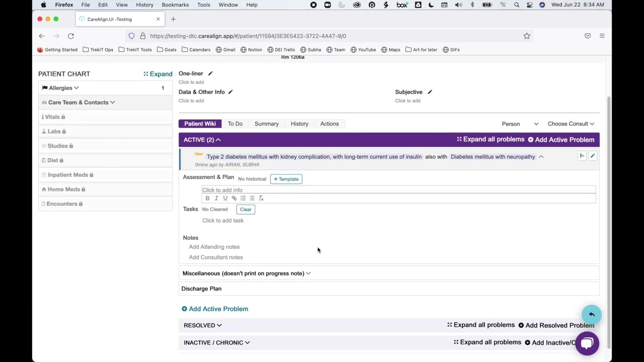The height and width of the screenshot is (362, 644).
Task: Click Add Attending notes
Action: (214, 247)
